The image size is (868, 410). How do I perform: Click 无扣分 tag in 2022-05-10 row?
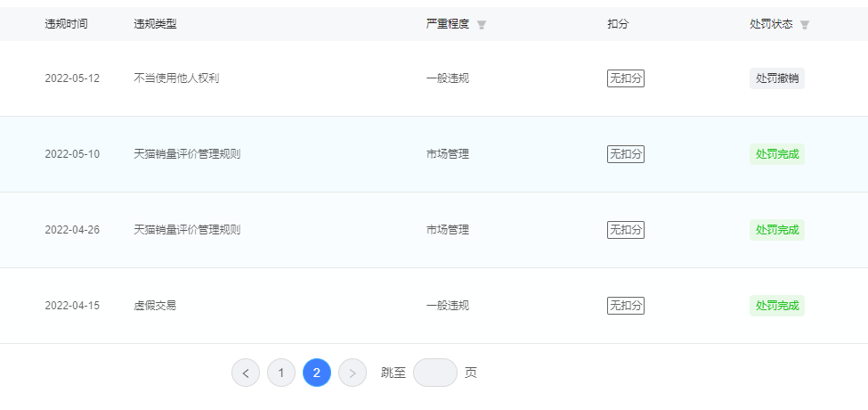[626, 154]
